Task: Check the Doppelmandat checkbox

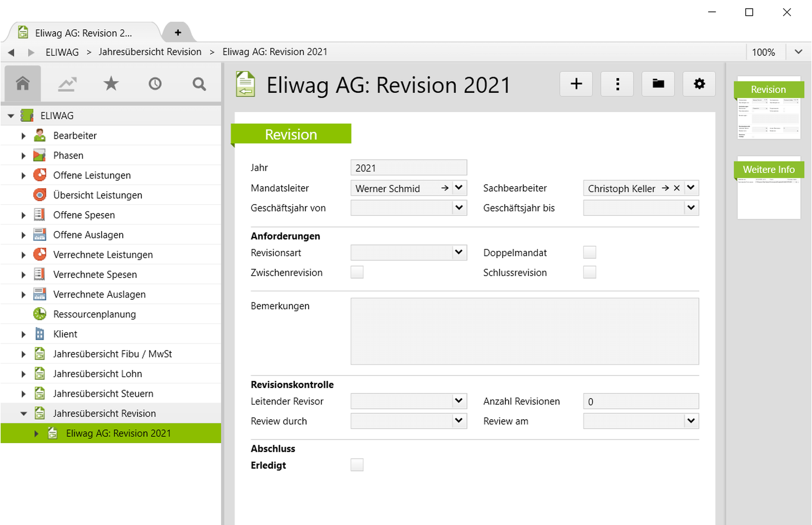Action: pyautogui.click(x=589, y=252)
